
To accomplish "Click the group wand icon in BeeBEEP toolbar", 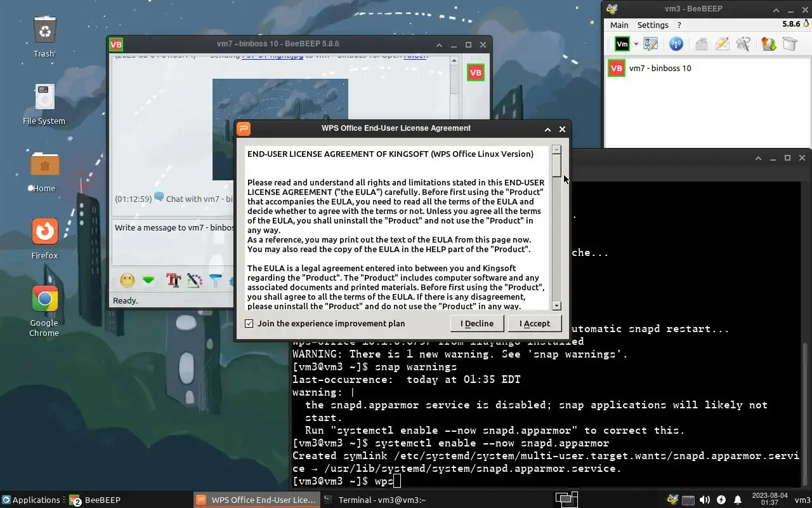I will click(743, 44).
